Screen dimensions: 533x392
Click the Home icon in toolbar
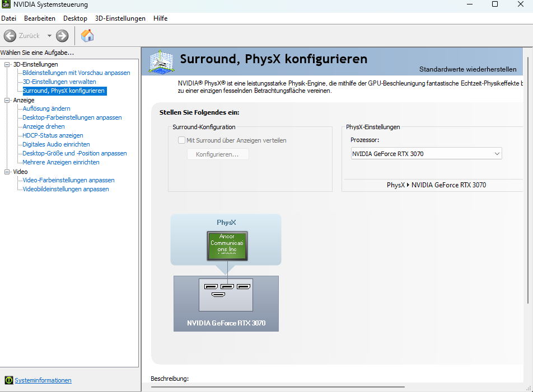point(87,36)
